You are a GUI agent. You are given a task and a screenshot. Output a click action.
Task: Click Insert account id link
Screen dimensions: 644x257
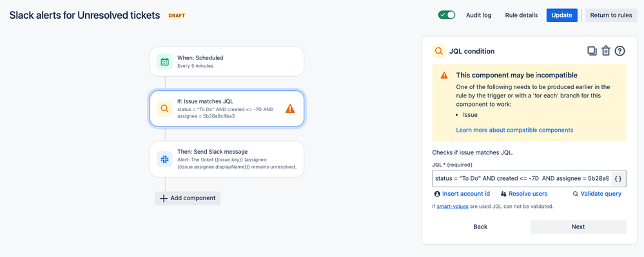point(462,194)
